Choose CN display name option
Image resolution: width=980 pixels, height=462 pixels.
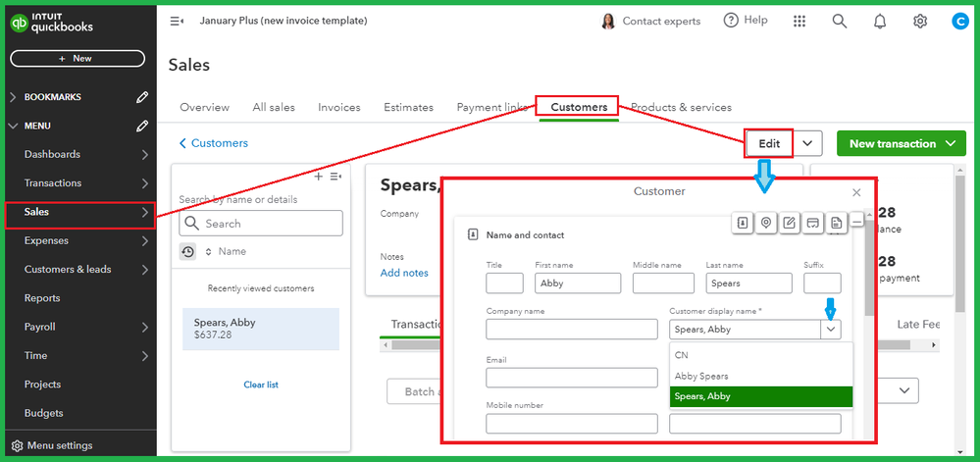(x=761, y=355)
